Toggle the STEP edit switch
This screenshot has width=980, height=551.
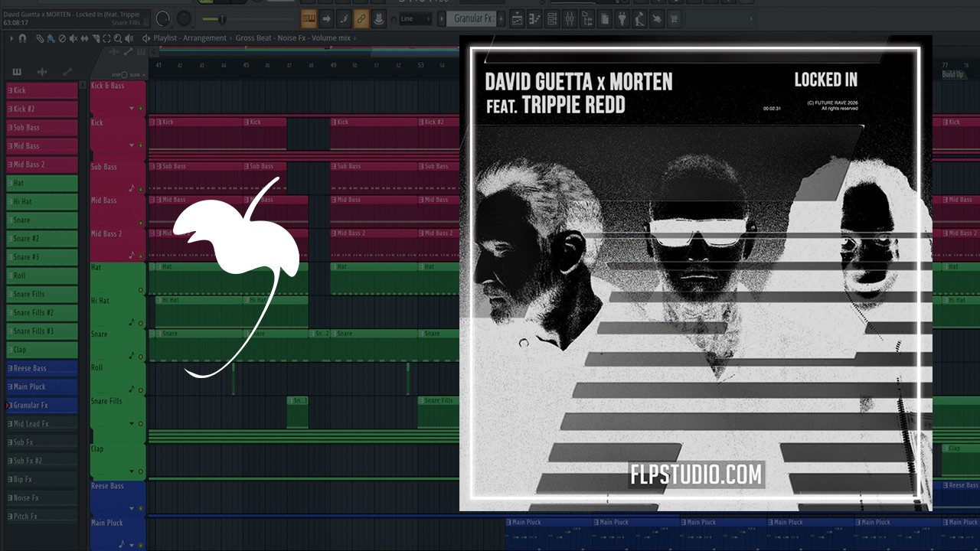tap(124, 75)
